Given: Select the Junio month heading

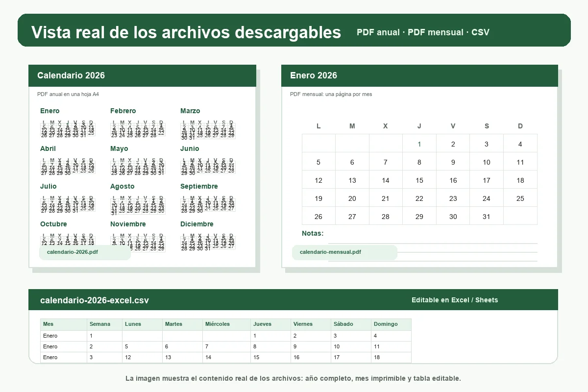Looking at the screenshot, I should [x=190, y=148].
